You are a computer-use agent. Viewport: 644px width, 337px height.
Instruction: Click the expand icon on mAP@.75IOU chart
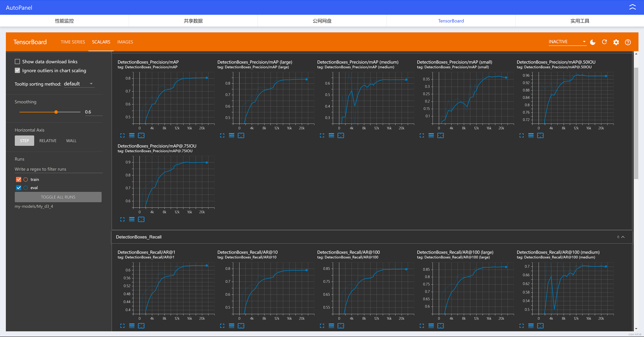point(122,220)
